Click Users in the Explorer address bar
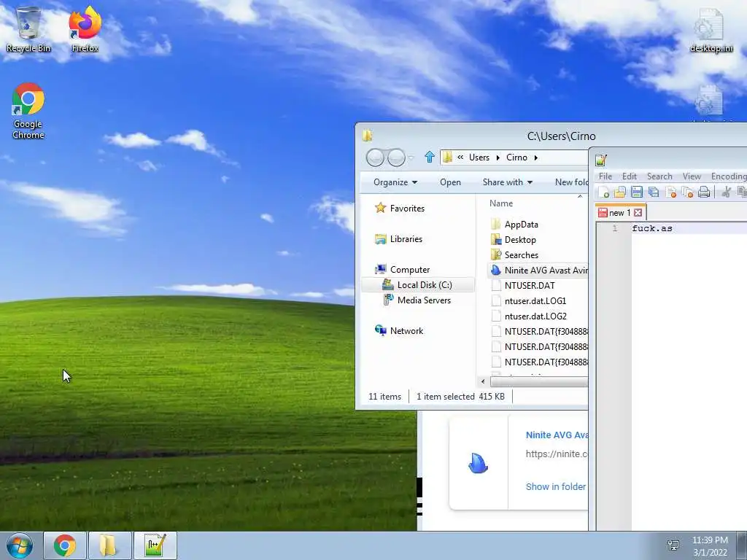The height and width of the screenshot is (560, 747). 479,157
